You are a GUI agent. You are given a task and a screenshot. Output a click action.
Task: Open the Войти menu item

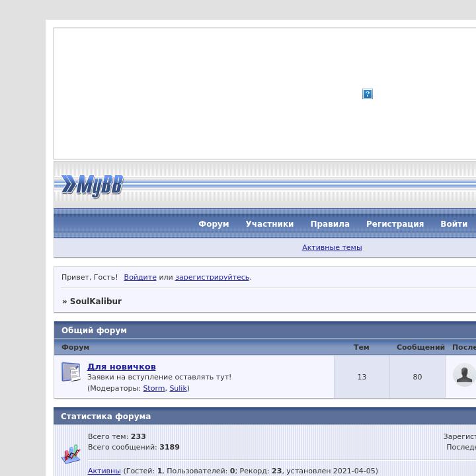coord(454,224)
